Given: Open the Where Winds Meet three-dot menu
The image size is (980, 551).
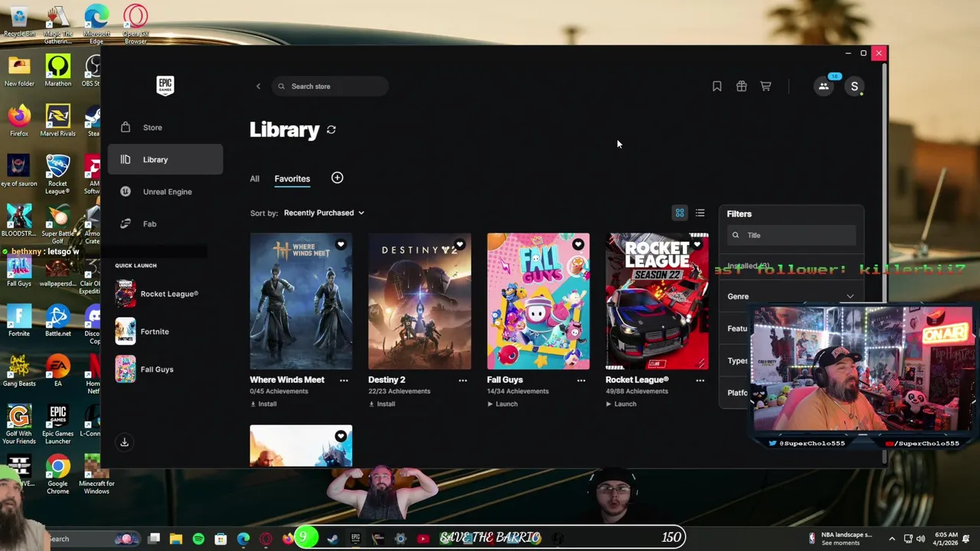Looking at the screenshot, I should (344, 380).
